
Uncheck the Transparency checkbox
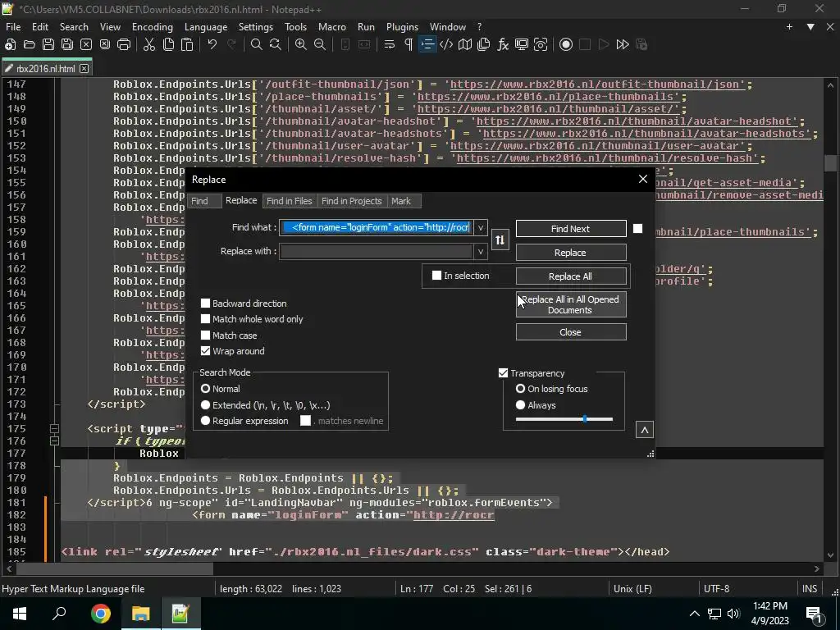click(503, 373)
